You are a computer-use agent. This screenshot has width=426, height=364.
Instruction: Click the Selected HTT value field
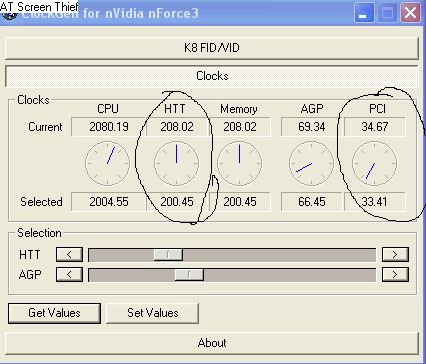coord(177,202)
